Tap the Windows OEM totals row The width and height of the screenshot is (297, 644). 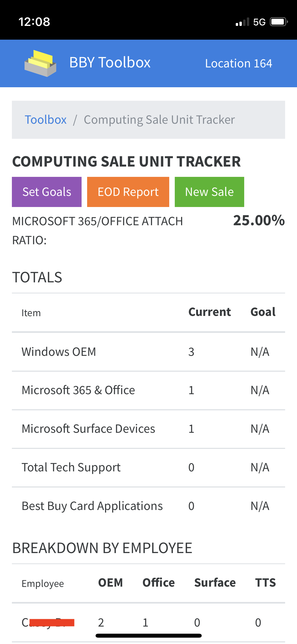[148, 352]
